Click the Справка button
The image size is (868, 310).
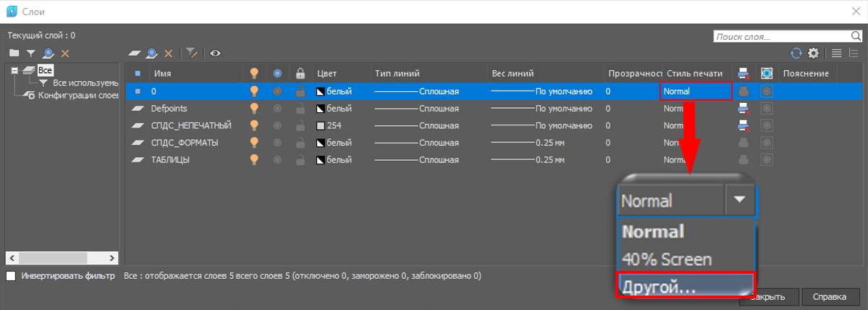pyautogui.click(x=830, y=297)
